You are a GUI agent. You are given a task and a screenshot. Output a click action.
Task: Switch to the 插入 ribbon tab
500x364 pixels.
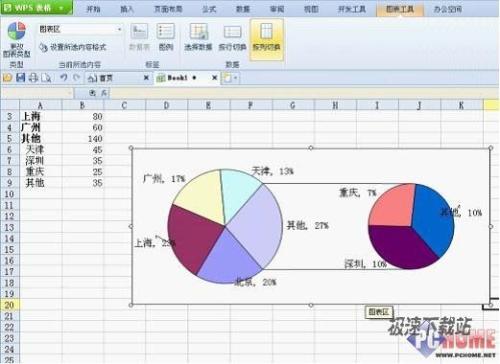pos(127,9)
